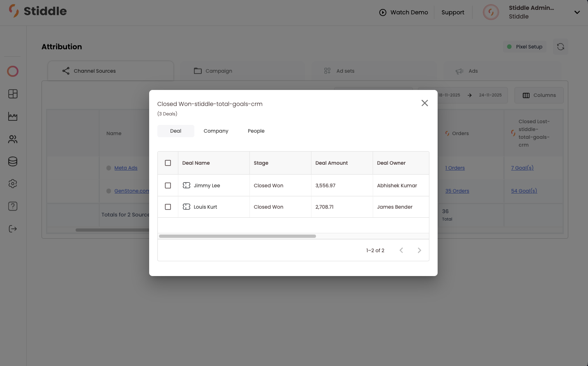Check the Jimmy Lee deal checkbox
Screen dimensions: 588x366
click(x=168, y=186)
